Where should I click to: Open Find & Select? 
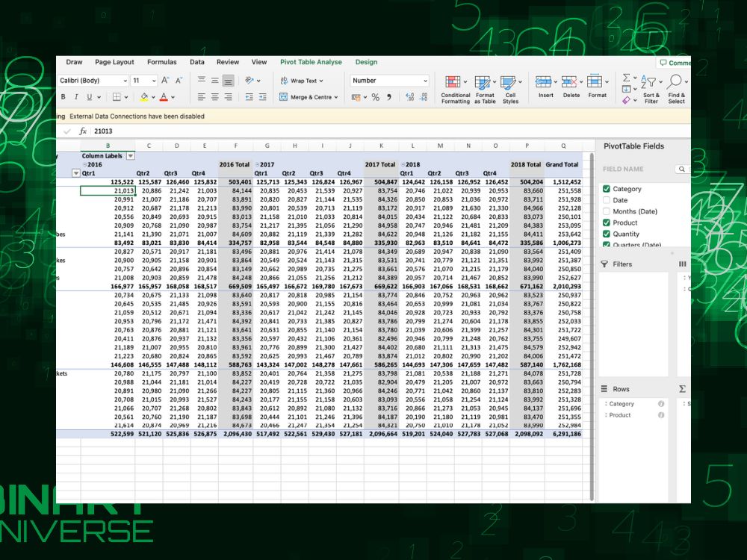[676, 89]
